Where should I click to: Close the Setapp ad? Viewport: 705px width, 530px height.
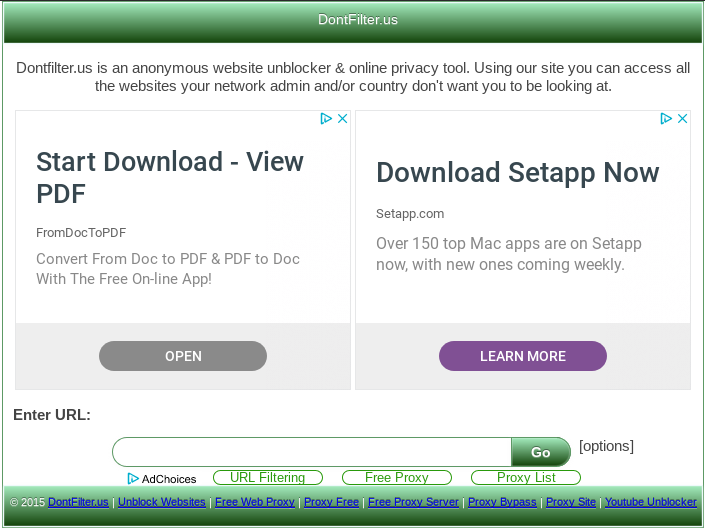tap(683, 119)
